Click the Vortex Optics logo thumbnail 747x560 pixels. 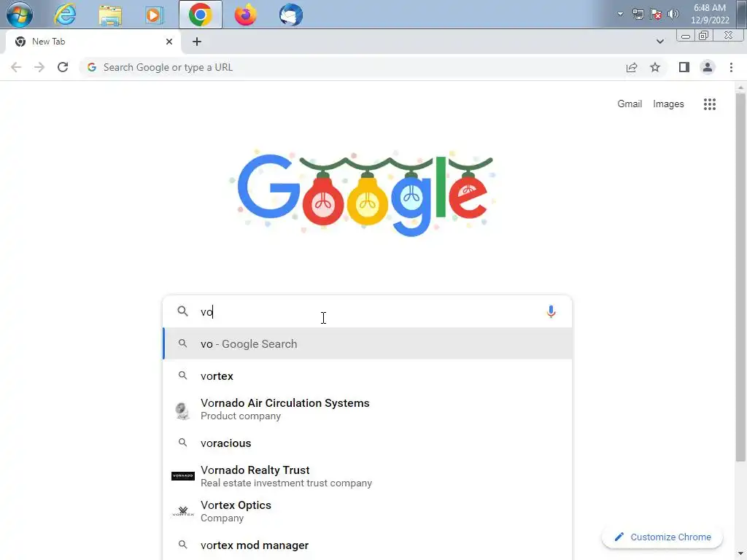point(183,511)
